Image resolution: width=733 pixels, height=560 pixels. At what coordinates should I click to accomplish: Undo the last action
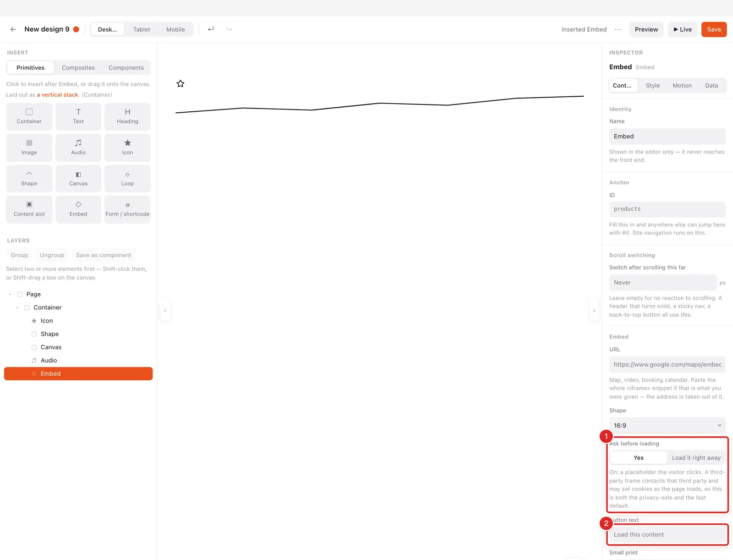point(211,29)
